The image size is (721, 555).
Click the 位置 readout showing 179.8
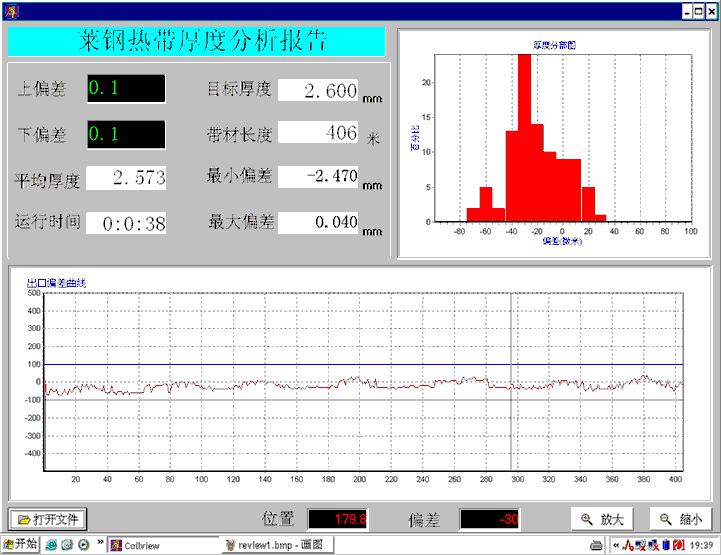tap(338, 519)
